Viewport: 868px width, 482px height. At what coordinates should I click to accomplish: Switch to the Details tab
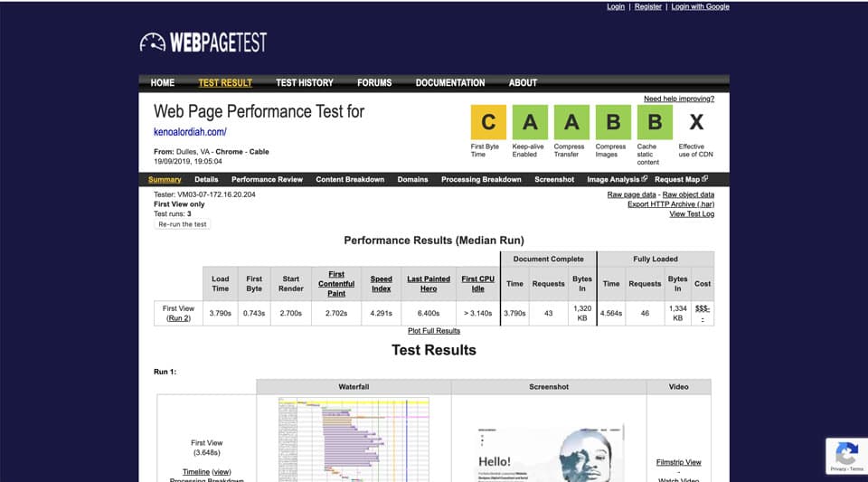coord(206,179)
